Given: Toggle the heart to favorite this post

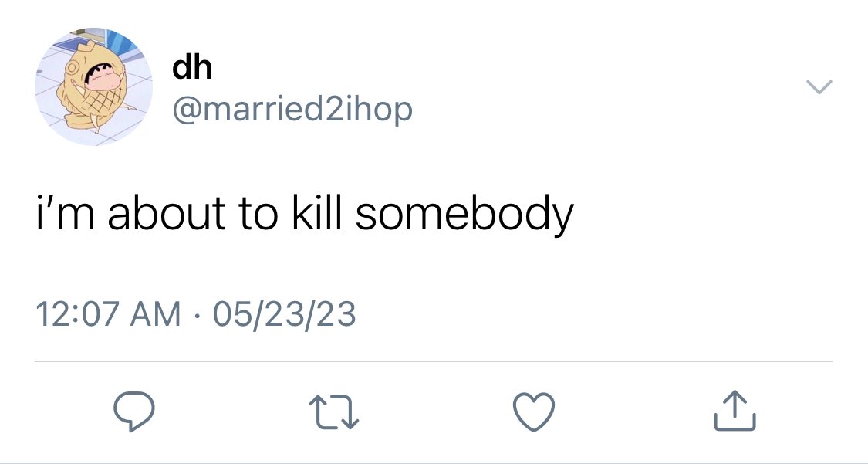Looking at the screenshot, I should pos(534,412).
